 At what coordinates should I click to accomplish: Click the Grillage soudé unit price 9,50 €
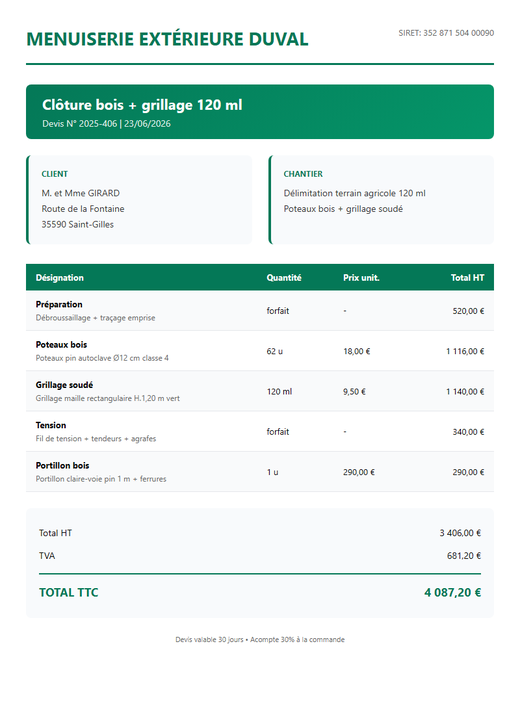(354, 392)
